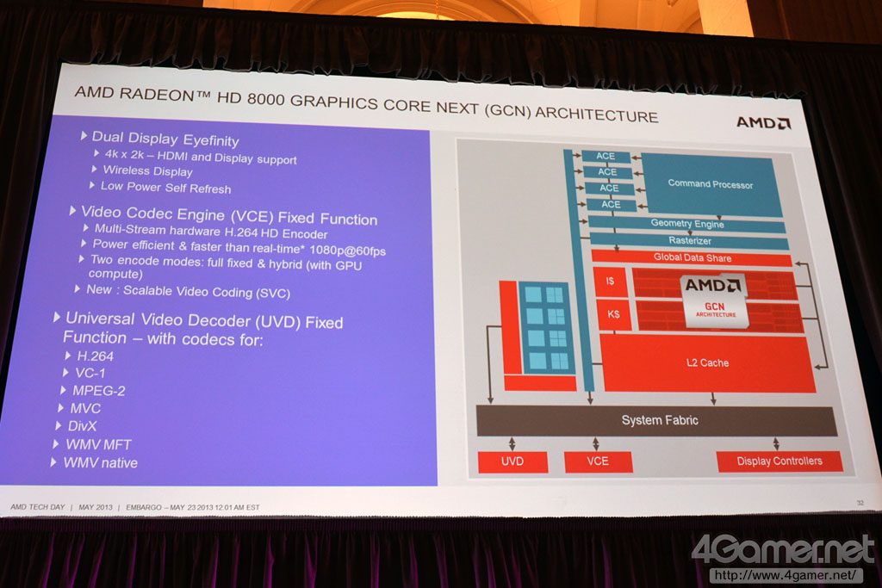Click the Display Controllers box
The image size is (882, 588).
779,461
